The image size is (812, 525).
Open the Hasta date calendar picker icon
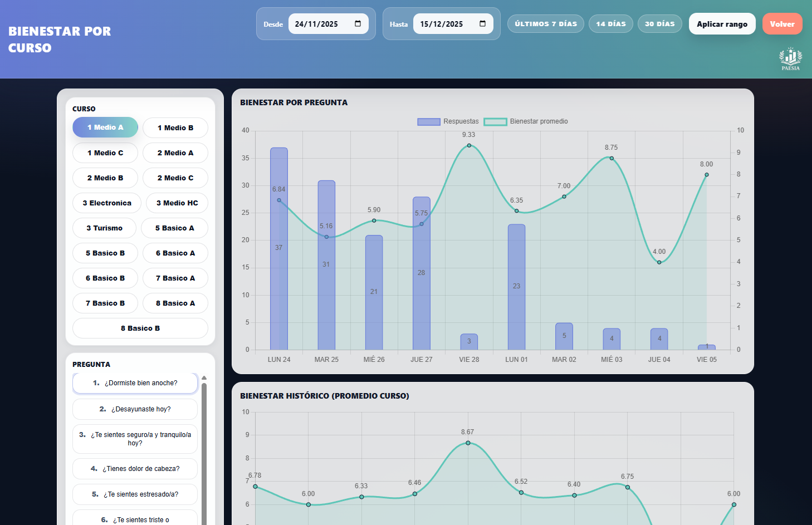pos(482,24)
